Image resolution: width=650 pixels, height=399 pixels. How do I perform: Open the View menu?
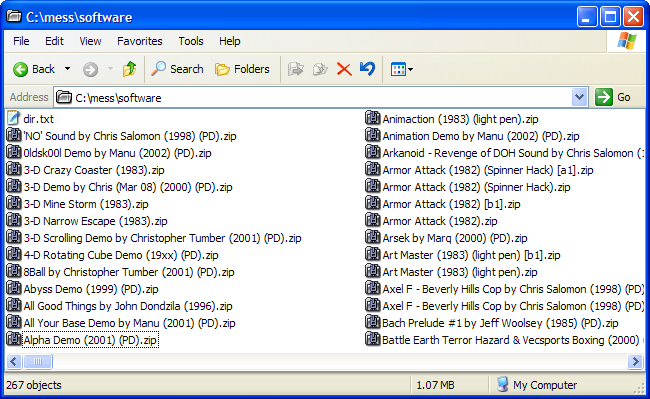click(x=90, y=41)
